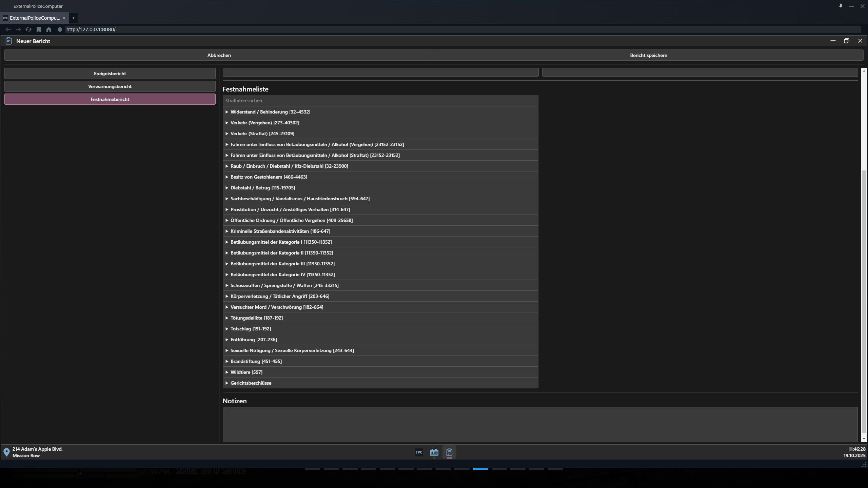Viewport: 868px width, 488px height.
Task: Click the browser reload icon
Action: click(x=28, y=29)
